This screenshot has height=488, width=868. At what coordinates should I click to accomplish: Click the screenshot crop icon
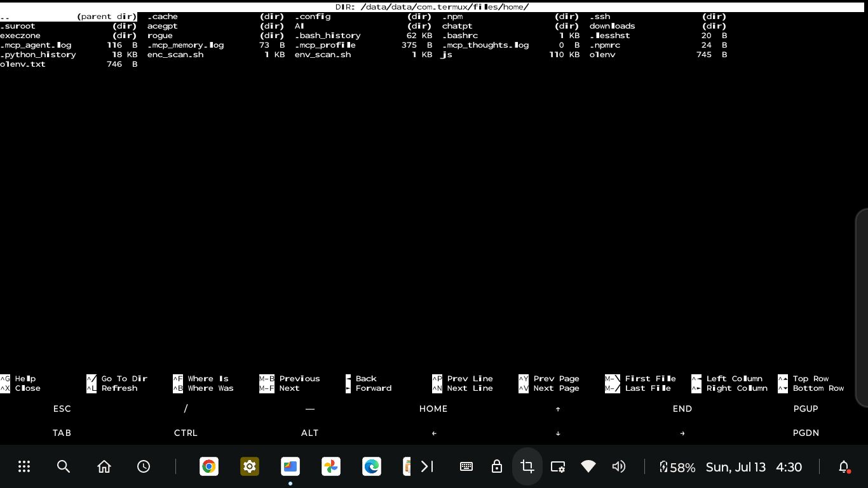[527, 467]
